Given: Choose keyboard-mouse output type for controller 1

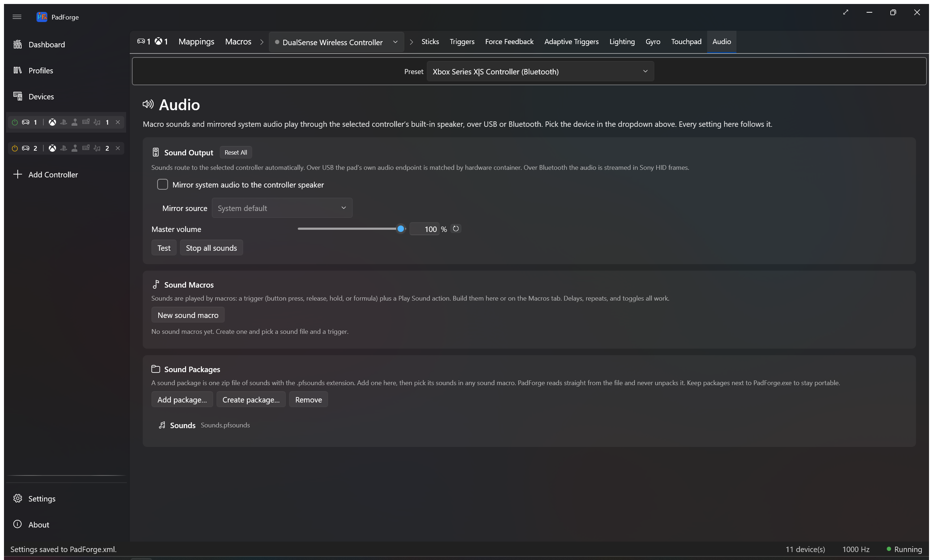Looking at the screenshot, I should pyautogui.click(x=86, y=121).
